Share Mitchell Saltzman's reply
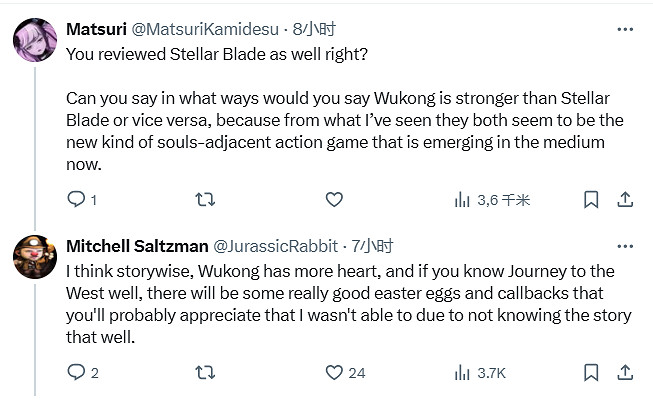Image resolution: width=653 pixels, height=405 pixels. pyautogui.click(x=626, y=373)
